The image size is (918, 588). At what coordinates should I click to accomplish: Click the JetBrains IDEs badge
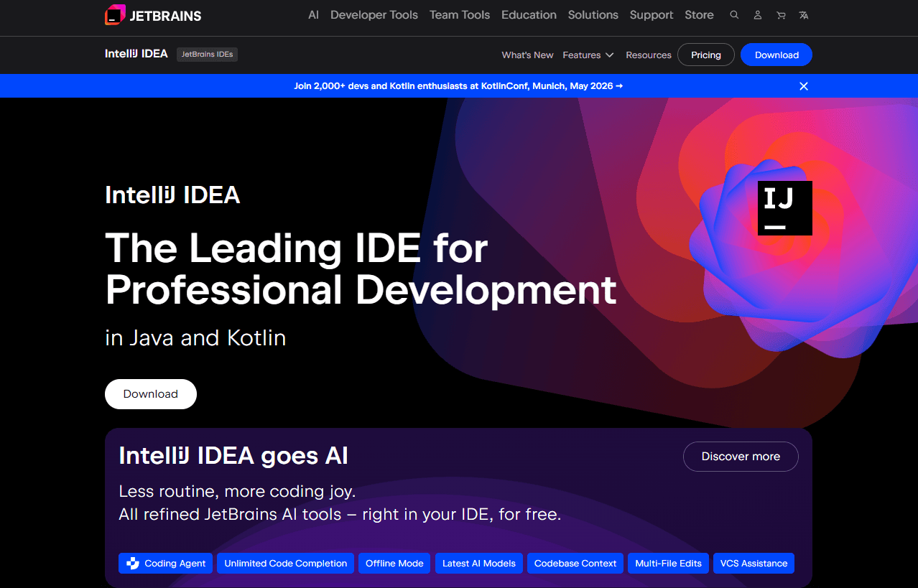point(207,55)
